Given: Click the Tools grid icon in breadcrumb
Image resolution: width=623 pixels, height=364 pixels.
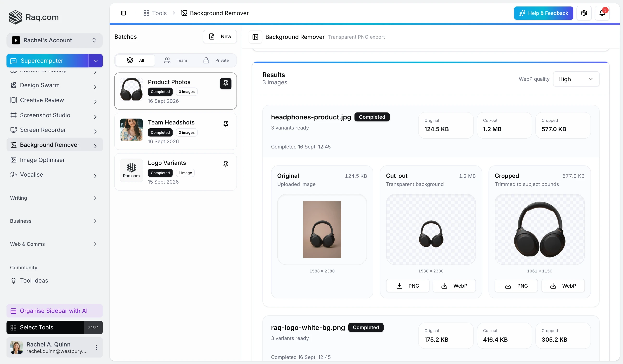Looking at the screenshot, I should (146, 13).
